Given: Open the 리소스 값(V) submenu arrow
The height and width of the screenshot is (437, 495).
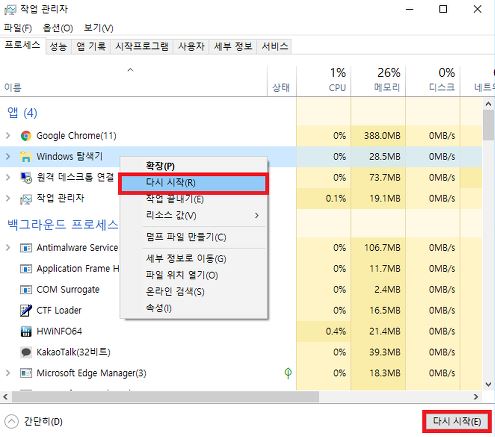Looking at the screenshot, I should [257, 215].
